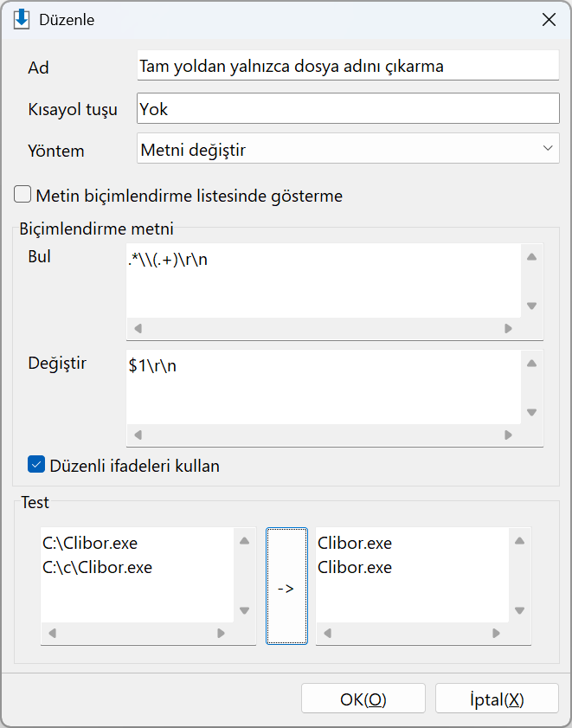Run the test with the -> button
The image size is (572, 728).
click(x=286, y=586)
